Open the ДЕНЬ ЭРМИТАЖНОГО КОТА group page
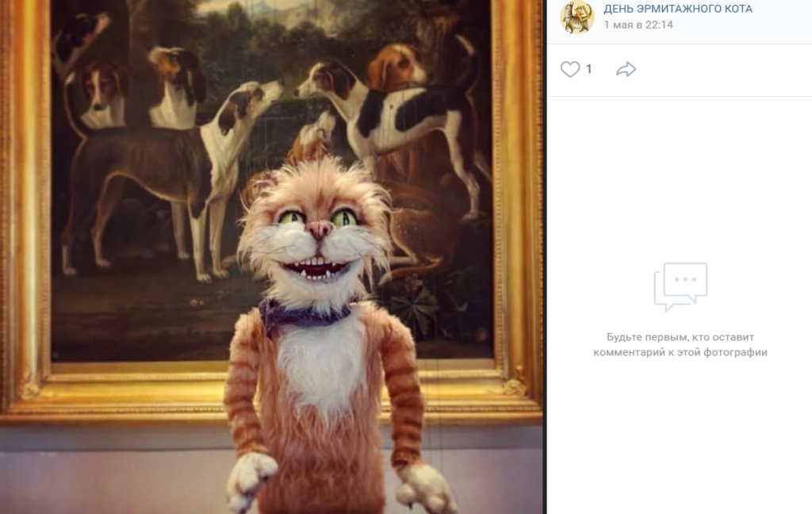 tap(678, 10)
